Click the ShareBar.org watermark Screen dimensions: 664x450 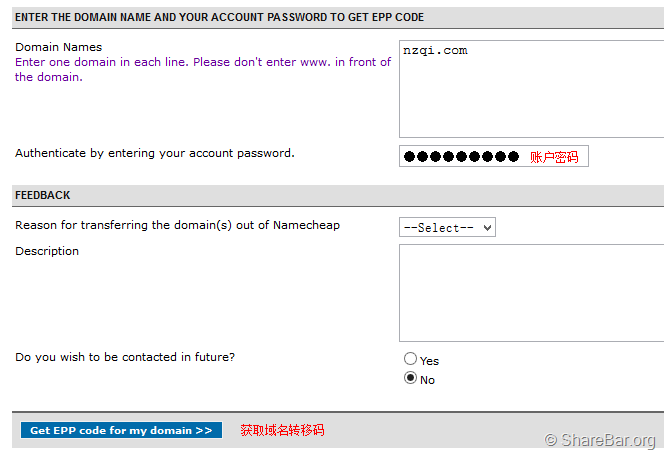(x=600, y=440)
